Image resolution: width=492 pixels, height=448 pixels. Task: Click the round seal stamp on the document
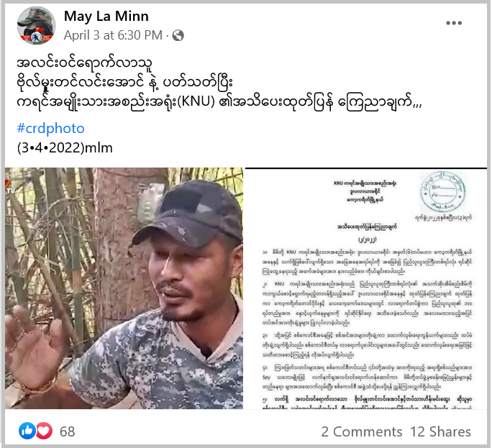pos(443,191)
